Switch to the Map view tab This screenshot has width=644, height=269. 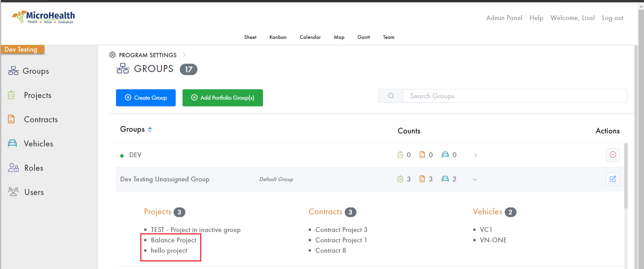point(339,37)
